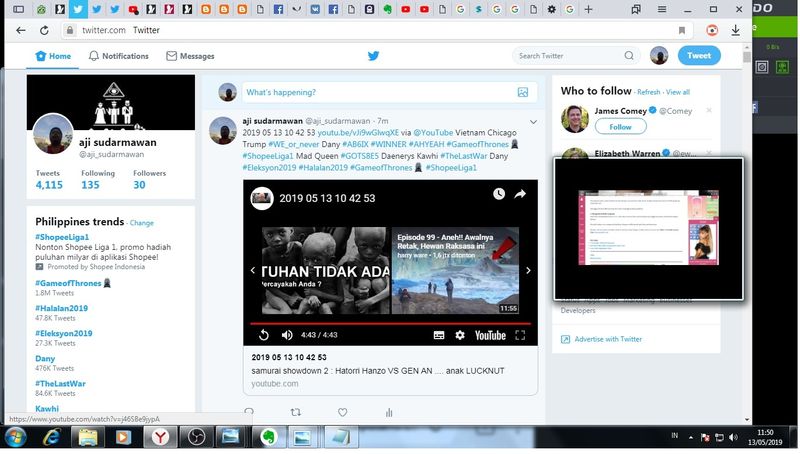The height and width of the screenshot is (454, 800).
Task: Open the #Eleksyon2019 trend
Action: tap(64, 333)
